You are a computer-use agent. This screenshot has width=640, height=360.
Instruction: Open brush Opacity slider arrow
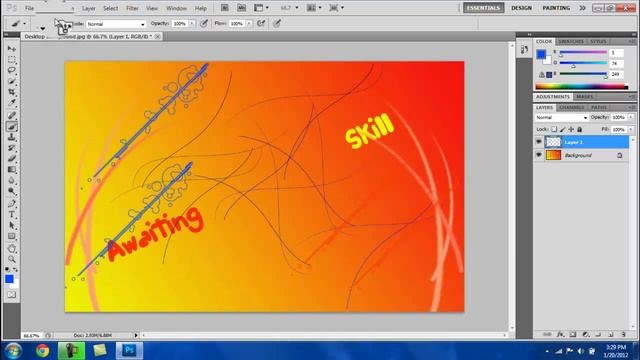[191, 24]
